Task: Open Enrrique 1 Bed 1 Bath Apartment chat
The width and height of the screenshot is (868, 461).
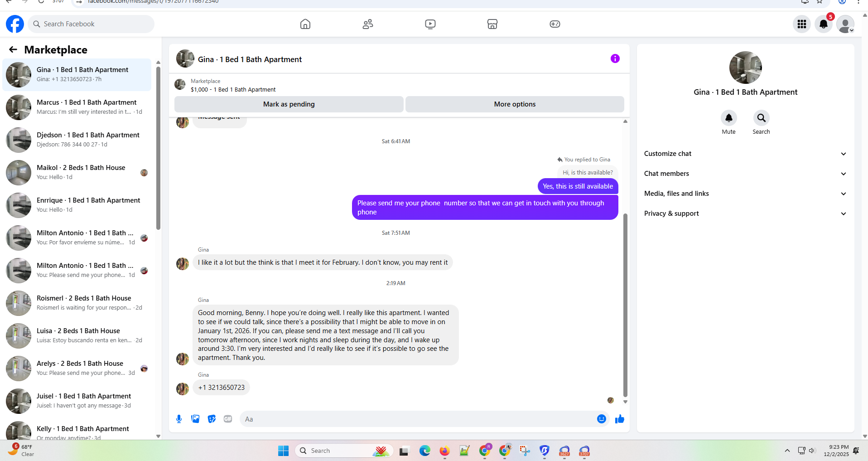Action: coord(77,205)
